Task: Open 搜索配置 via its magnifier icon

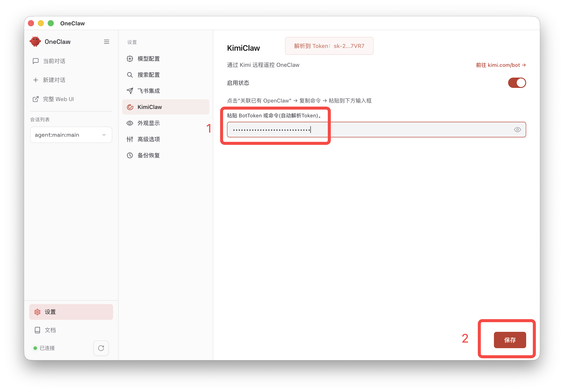Action: point(130,75)
